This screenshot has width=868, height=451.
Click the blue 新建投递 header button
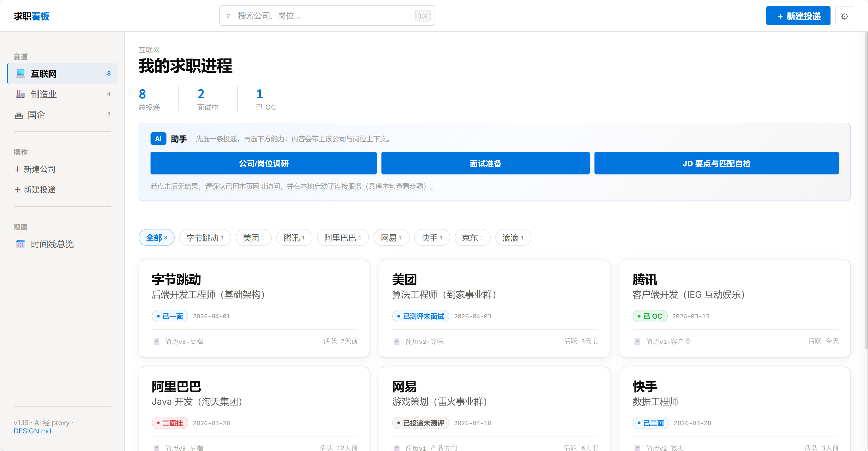click(798, 16)
